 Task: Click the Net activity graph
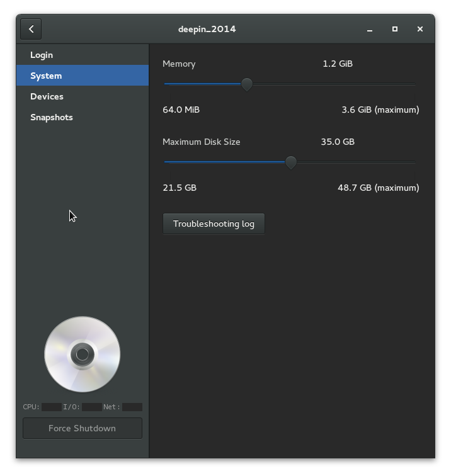click(132, 407)
